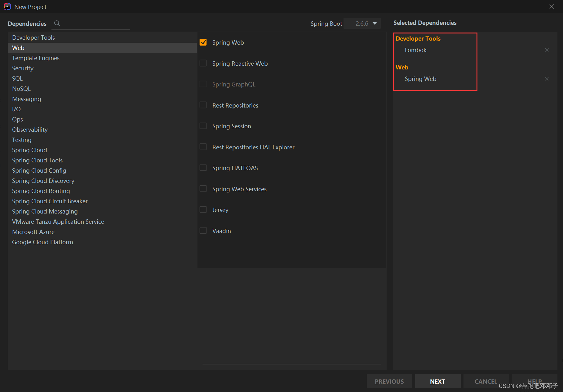Click the CANCEL button
The height and width of the screenshot is (392, 563).
tap(486, 381)
